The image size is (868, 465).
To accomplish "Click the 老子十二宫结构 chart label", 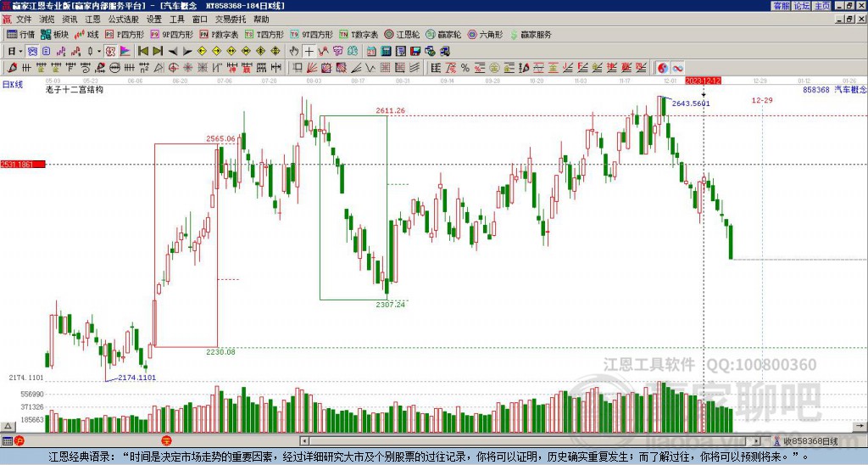I will tap(75, 89).
